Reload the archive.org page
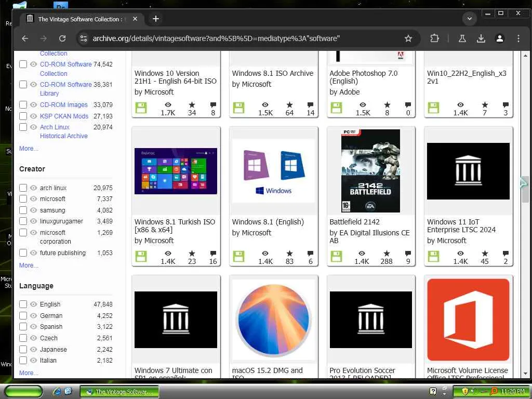 62,38
